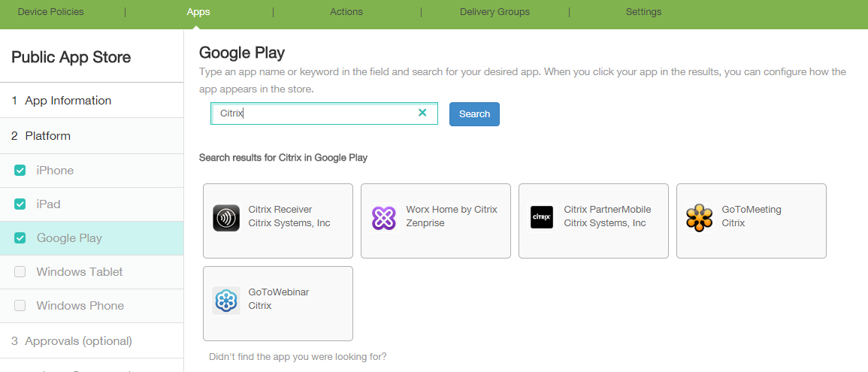
Task: Select the Windows Tablet row label
Action: [80, 272]
